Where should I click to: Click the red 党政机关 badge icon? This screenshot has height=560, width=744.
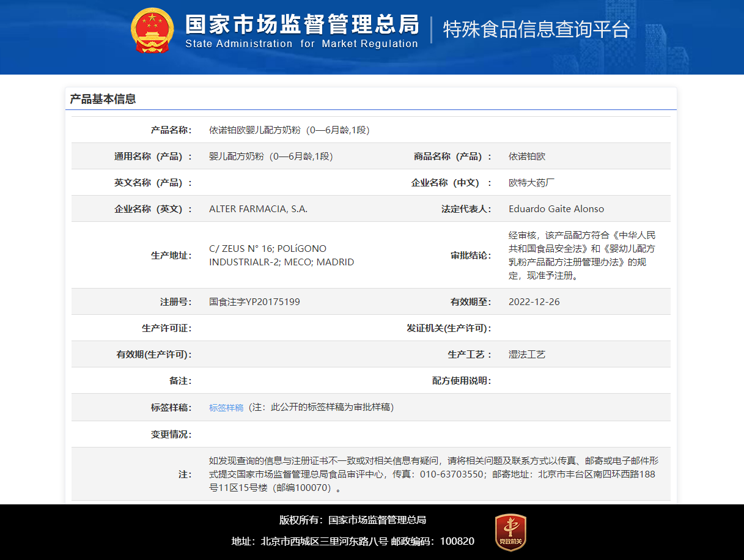coord(510,532)
